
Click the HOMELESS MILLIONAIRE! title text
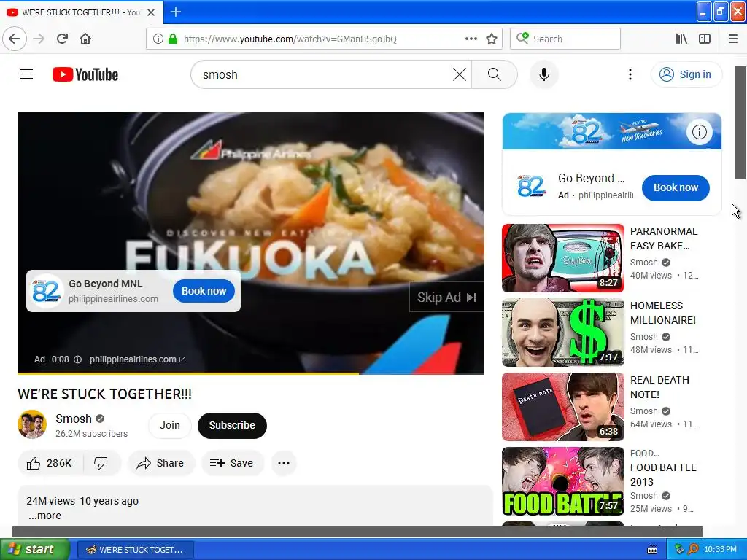point(662,313)
